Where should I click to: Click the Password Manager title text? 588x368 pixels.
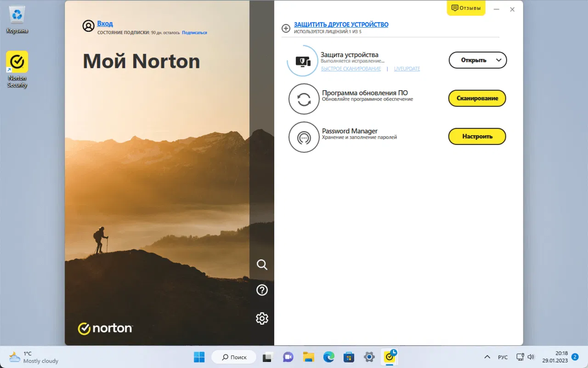point(350,131)
